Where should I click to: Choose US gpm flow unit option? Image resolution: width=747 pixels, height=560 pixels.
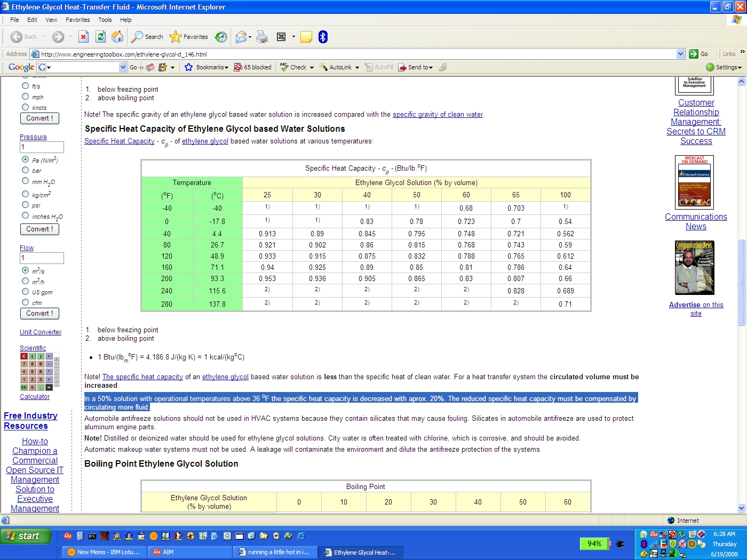point(25,292)
